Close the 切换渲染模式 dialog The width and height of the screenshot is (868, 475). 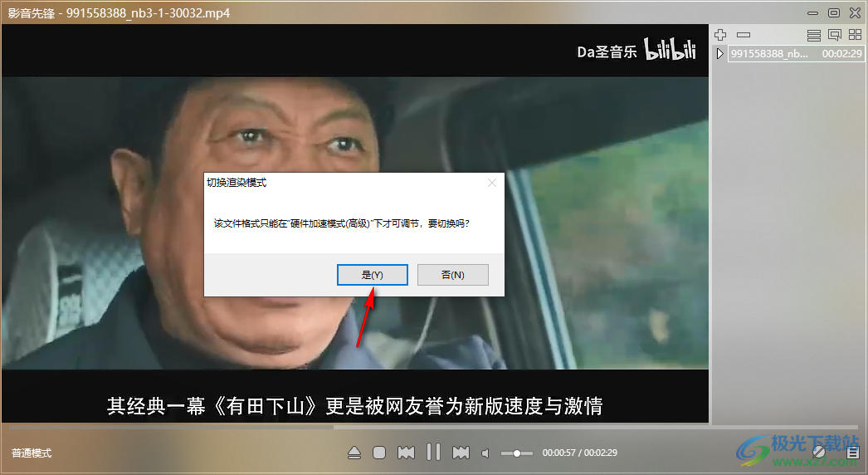click(x=491, y=183)
